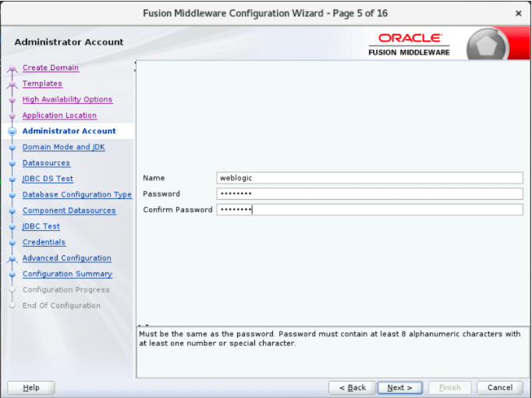Click the Administrator Account step bullet icon

tap(12, 131)
